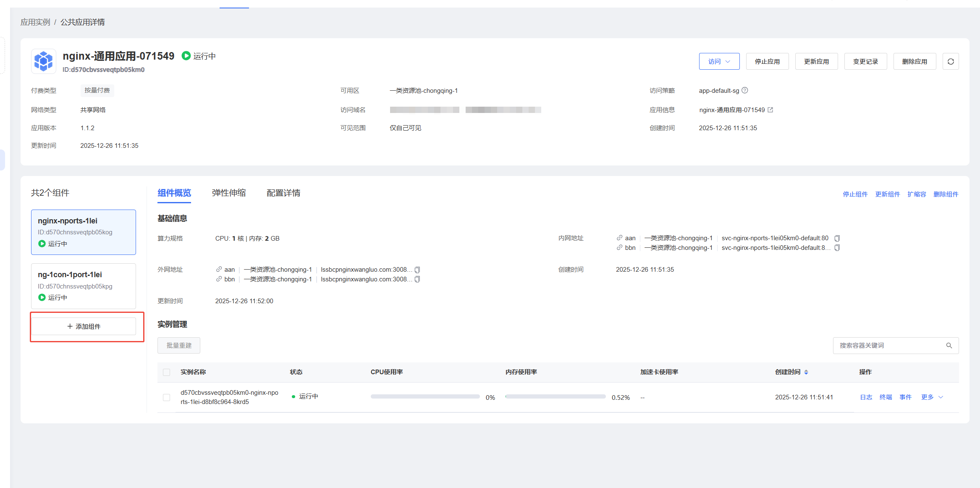Copy the aan external network address

417,270
